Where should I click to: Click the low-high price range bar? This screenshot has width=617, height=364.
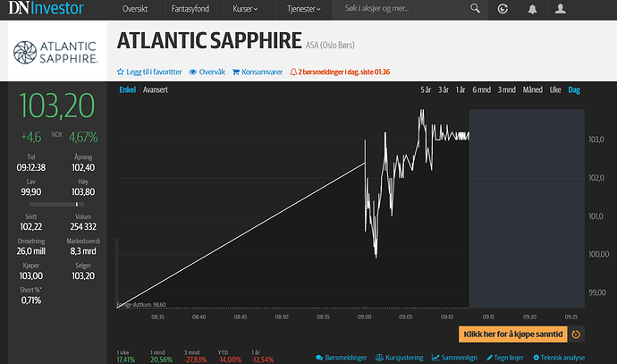tap(61, 205)
